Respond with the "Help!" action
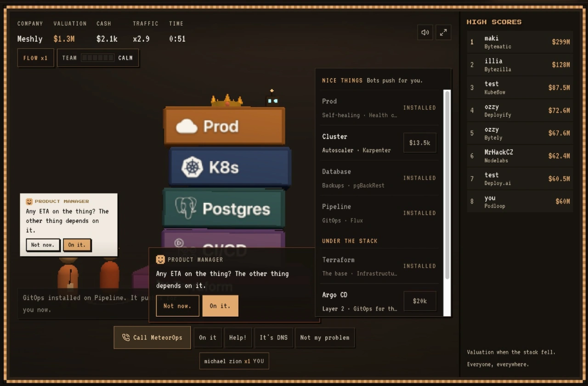588x386 pixels. click(x=237, y=337)
